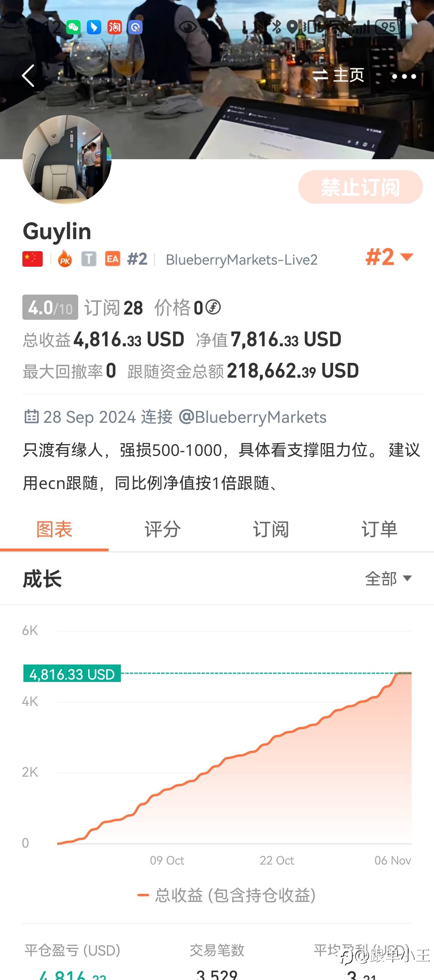Switch to the 订单 tab
This screenshot has height=980, width=434.
[x=379, y=529]
